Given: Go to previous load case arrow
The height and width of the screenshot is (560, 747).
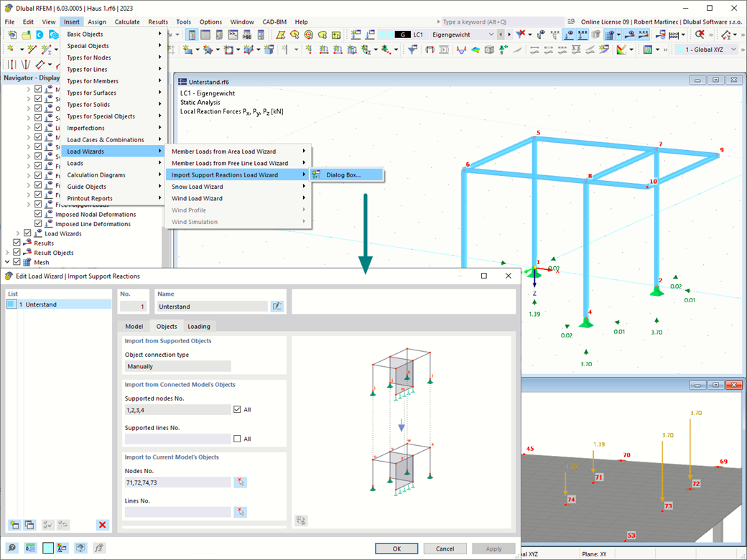Looking at the screenshot, I should coord(500,34).
